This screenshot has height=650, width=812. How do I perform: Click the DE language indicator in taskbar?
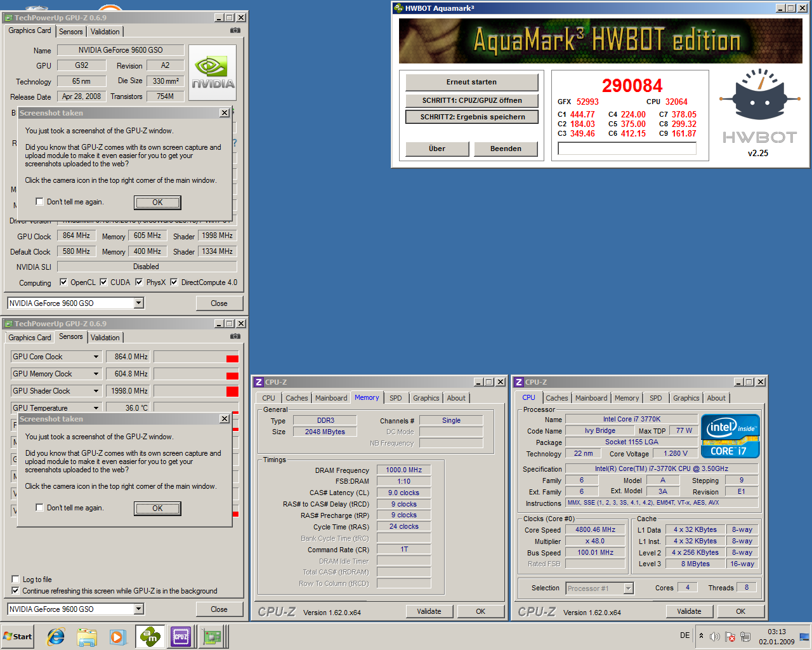(x=685, y=635)
